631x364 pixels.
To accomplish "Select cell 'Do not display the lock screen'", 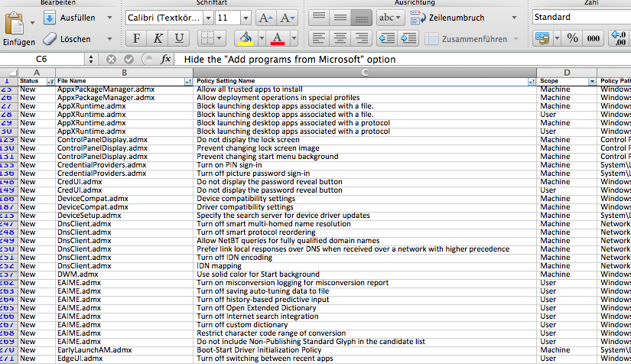I will click(x=365, y=140).
